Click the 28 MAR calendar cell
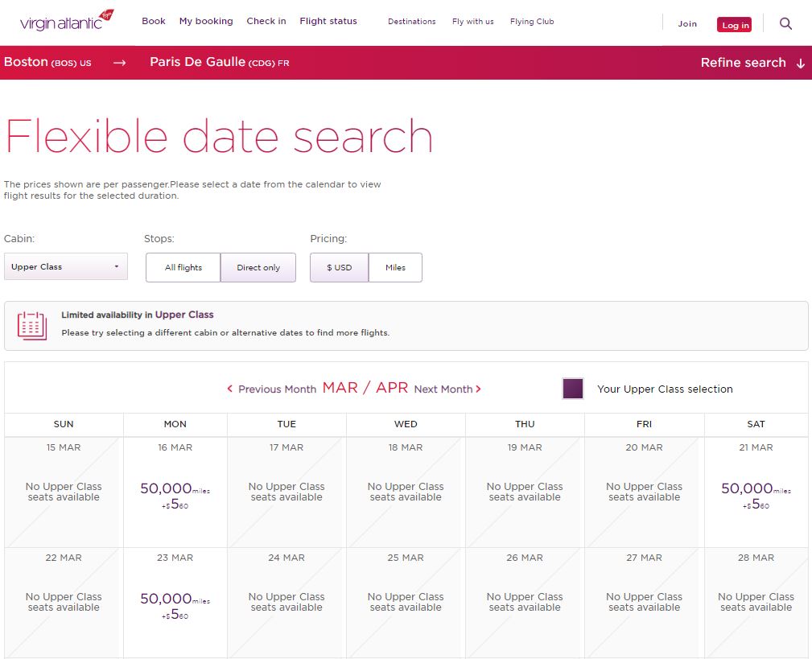This screenshot has width=812, height=659. point(756,603)
